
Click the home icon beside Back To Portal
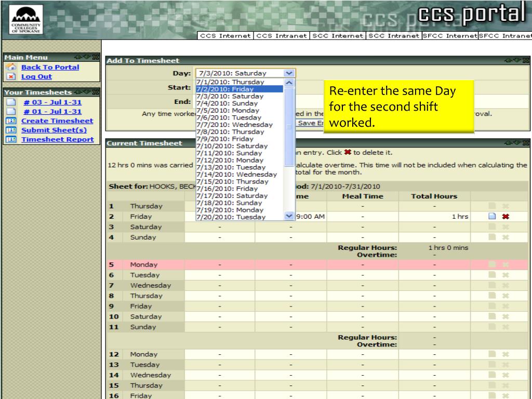click(x=11, y=67)
